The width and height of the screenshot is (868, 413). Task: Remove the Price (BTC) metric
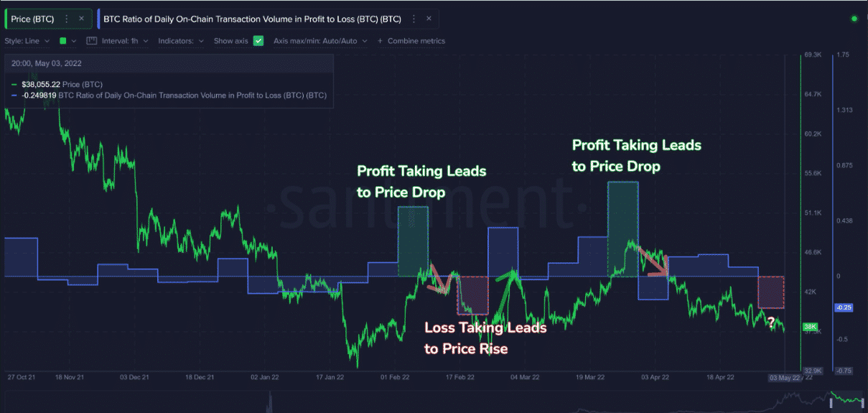tap(81, 19)
